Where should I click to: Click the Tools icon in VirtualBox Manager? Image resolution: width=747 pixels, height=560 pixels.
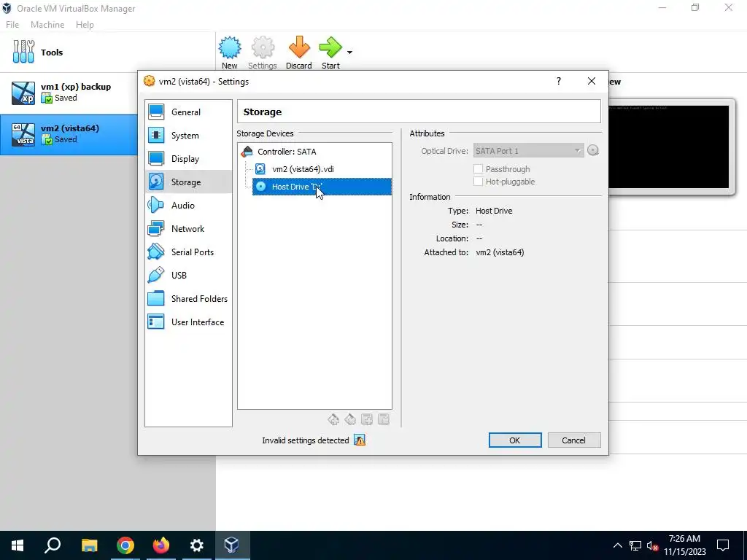tap(23, 52)
